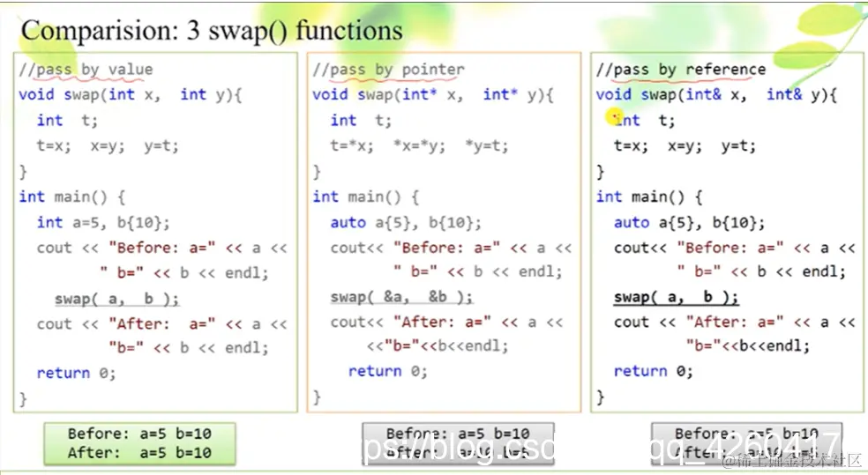This screenshot has width=868, height=475.
Task: Click "int main() {" in pass by reference panel
Action: point(649,197)
